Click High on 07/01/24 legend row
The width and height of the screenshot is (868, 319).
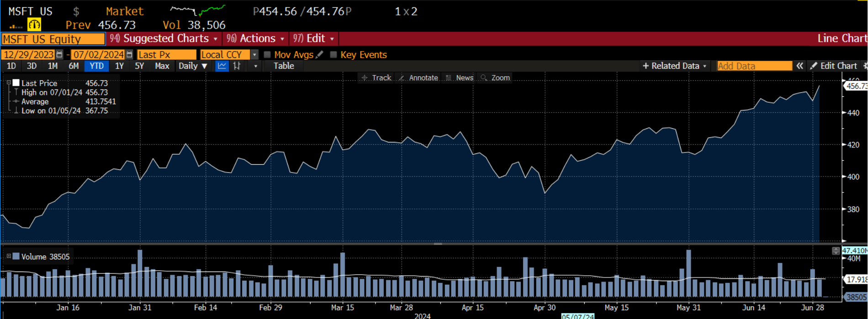[x=61, y=93]
